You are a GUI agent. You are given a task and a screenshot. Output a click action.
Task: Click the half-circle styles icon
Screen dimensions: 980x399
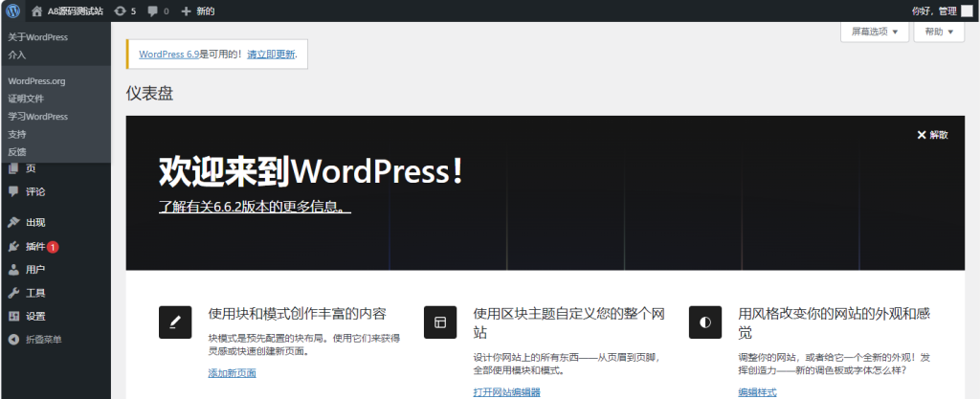click(x=705, y=322)
